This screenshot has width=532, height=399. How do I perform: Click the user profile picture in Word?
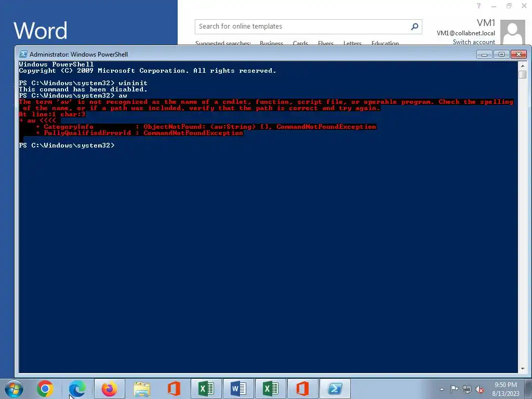coord(513,33)
